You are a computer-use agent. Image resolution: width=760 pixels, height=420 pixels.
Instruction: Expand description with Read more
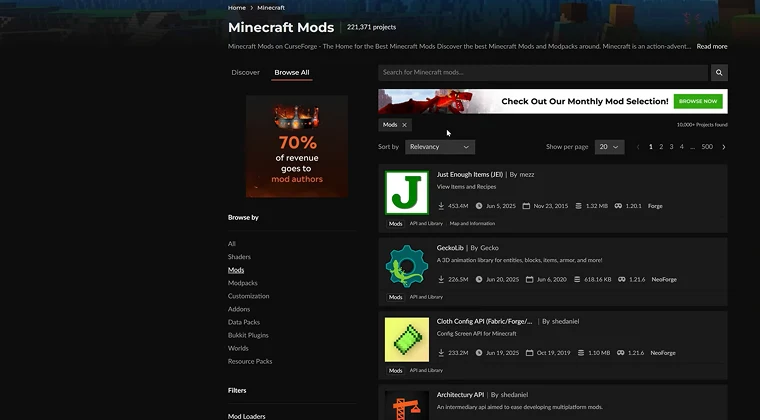click(712, 46)
